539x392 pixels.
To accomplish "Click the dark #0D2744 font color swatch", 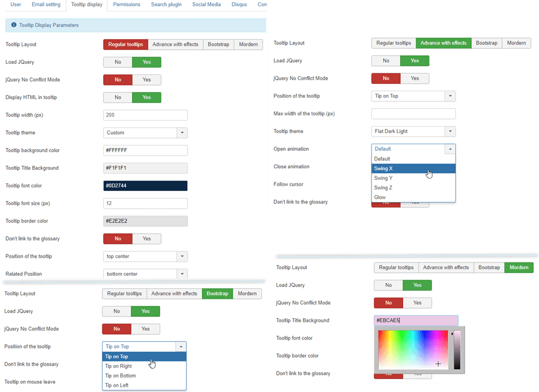I will 145,186.
